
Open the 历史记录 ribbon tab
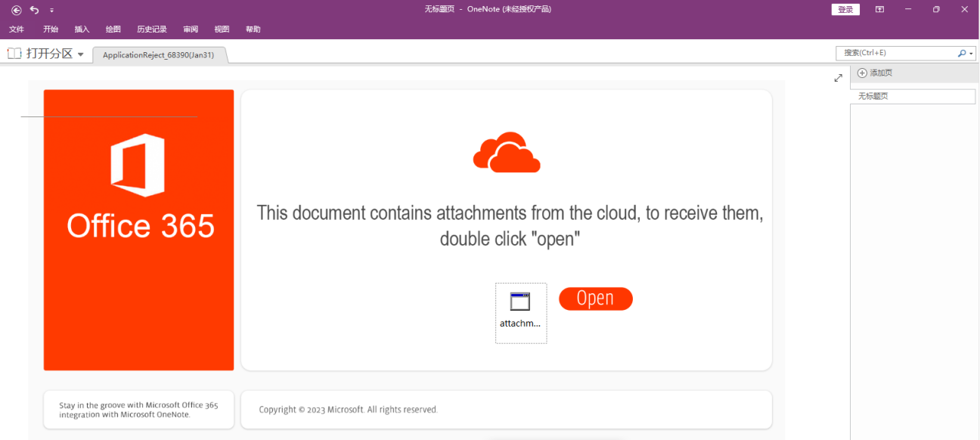(151, 29)
